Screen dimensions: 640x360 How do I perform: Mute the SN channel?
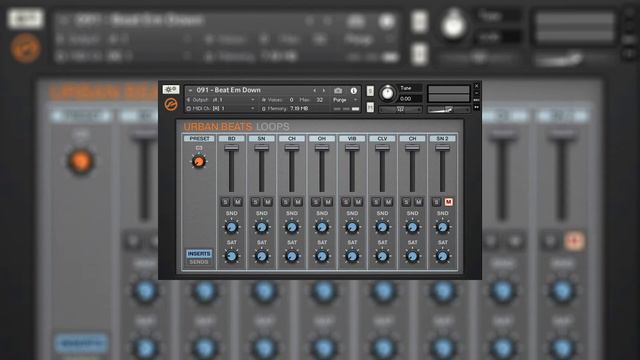[x=268, y=202]
